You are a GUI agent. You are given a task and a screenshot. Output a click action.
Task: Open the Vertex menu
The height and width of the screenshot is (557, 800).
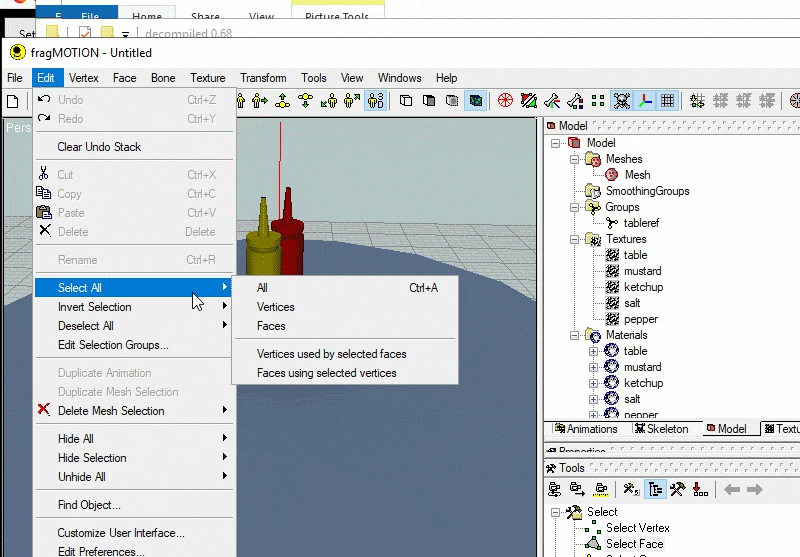[84, 78]
